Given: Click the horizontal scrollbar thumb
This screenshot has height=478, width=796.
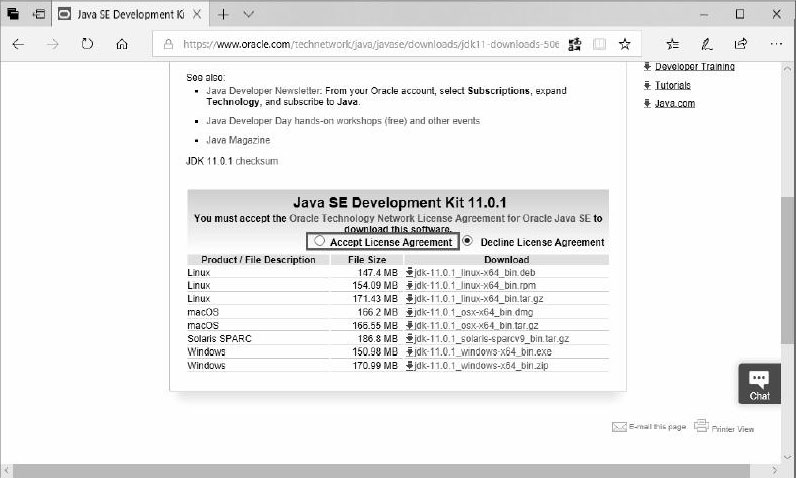Looking at the screenshot, I should 381,470.
